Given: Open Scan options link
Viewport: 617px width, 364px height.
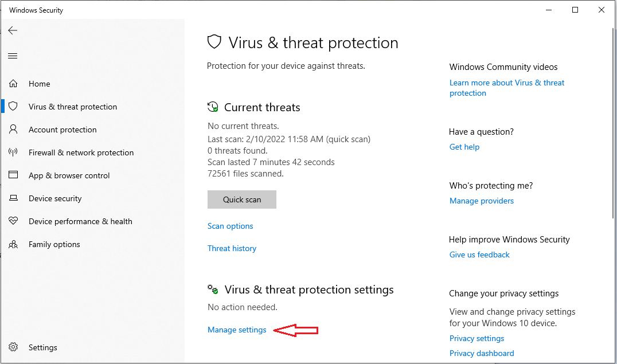Looking at the screenshot, I should click(230, 226).
